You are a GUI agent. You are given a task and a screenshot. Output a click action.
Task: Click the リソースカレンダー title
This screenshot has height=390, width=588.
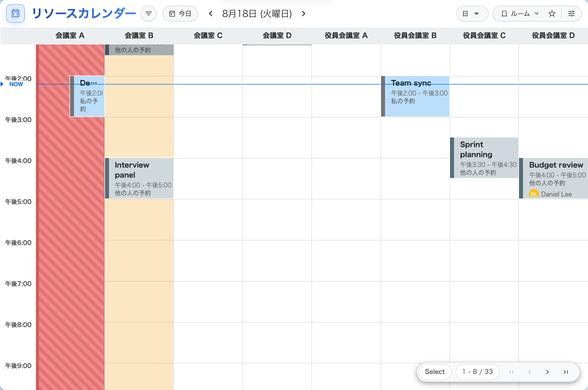[x=83, y=13]
